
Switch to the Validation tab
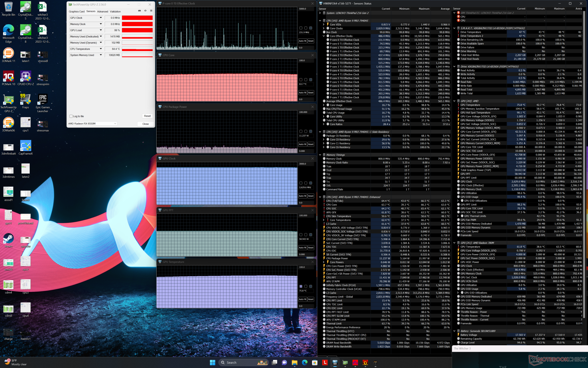click(115, 12)
